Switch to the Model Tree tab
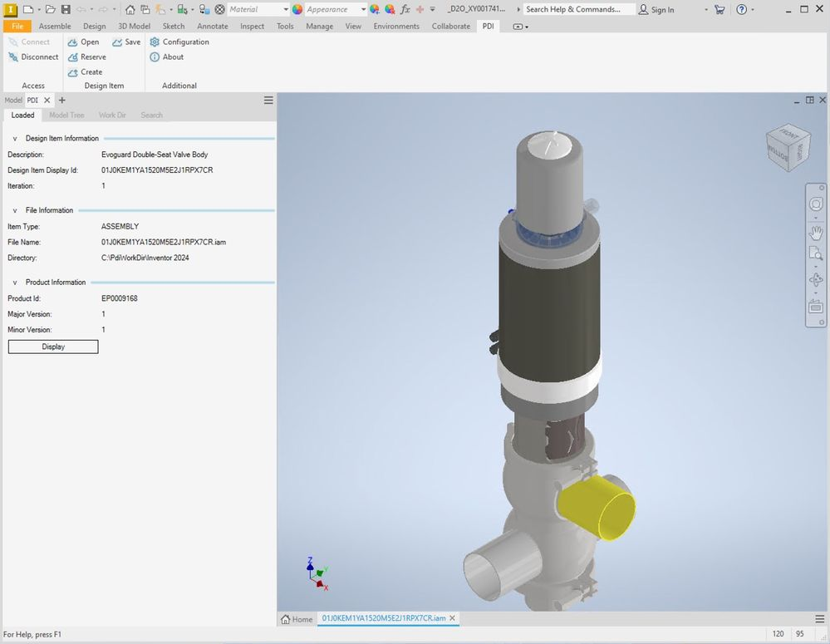The image size is (830, 644). pyautogui.click(x=66, y=115)
